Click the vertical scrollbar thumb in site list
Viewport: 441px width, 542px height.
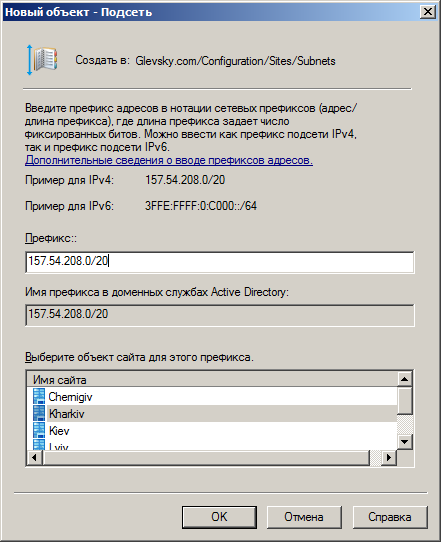coord(404,401)
